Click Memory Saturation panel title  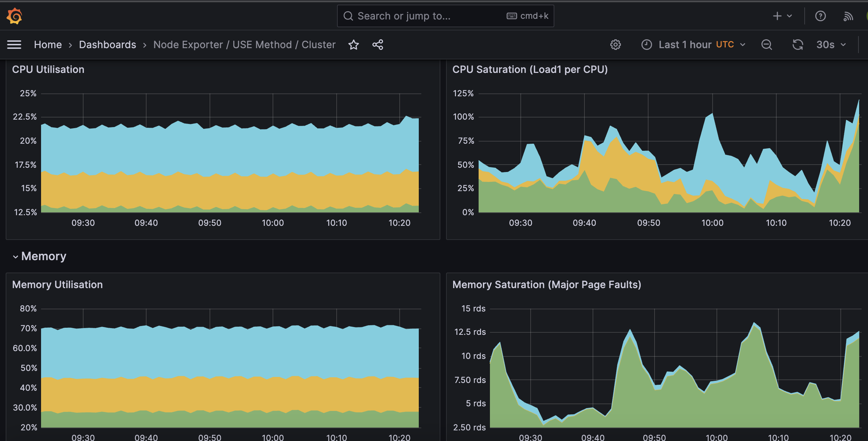coord(546,285)
